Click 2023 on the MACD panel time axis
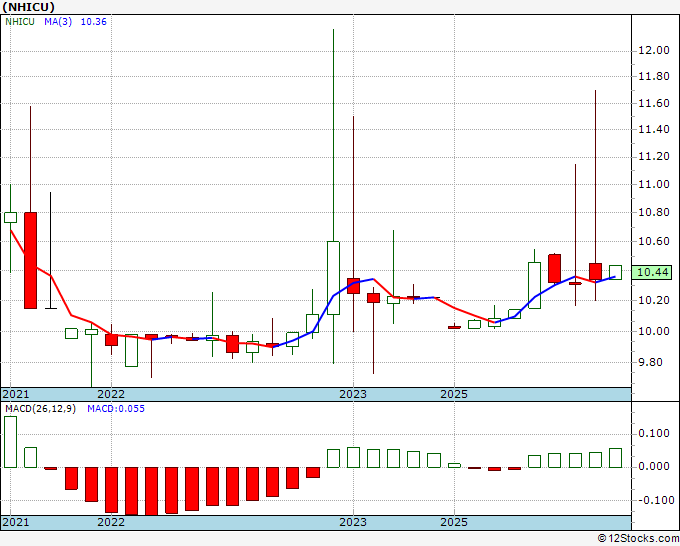 click(x=352, y=522)
